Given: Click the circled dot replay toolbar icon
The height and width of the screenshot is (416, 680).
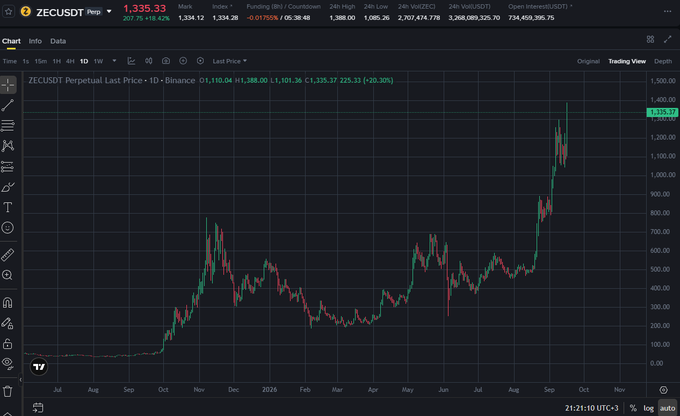Looking at the screenshot, I should (x=200, y=61).
